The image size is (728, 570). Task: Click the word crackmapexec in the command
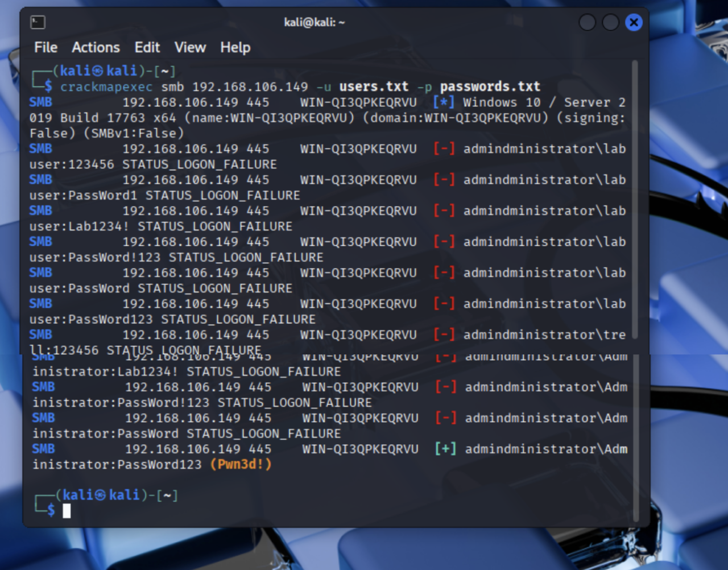click(x=106, y=87)
